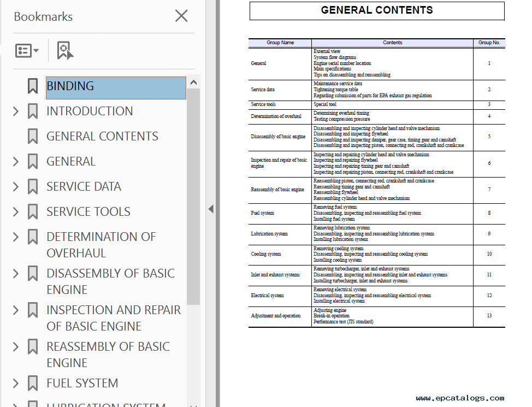Click group number 13 cell
The width and height of the screenshot is (532, 407).
point(489,316)
